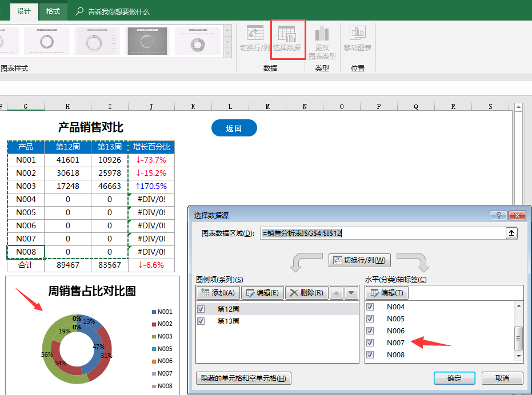
Task: Move series up with the up arrow
Action: pyautogui.click(x=336, y=293)
